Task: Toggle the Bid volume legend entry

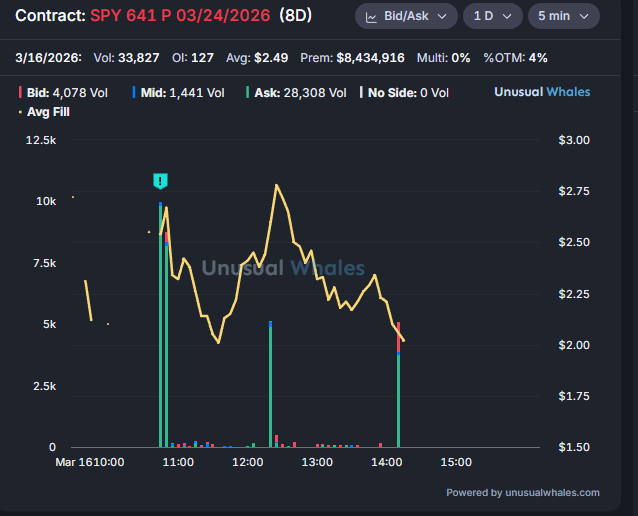Action: click(x=63, y=93)
